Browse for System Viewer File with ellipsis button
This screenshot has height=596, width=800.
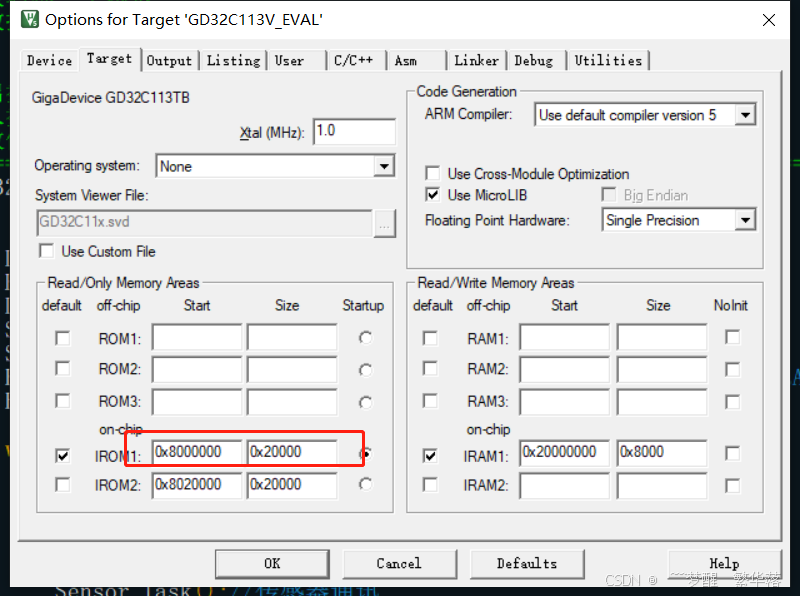[384, 224]
